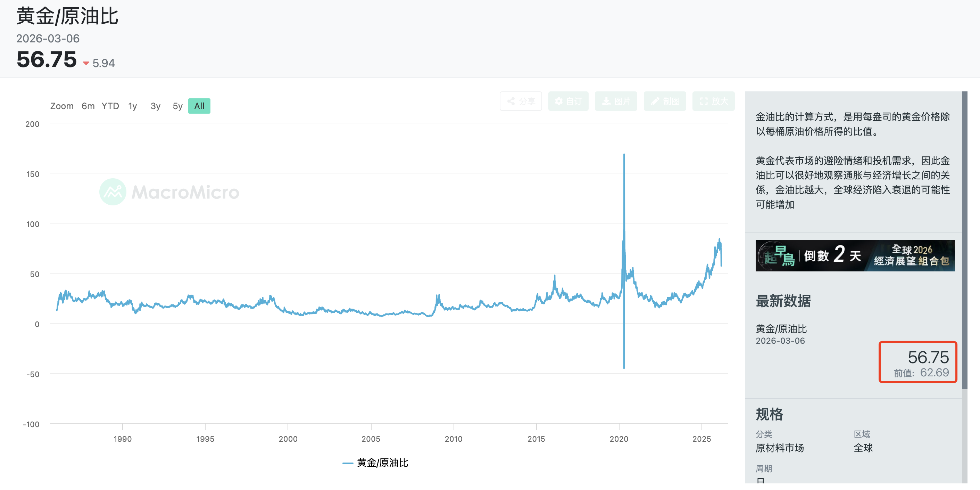Click the blue legend line marker

point(348,463)
